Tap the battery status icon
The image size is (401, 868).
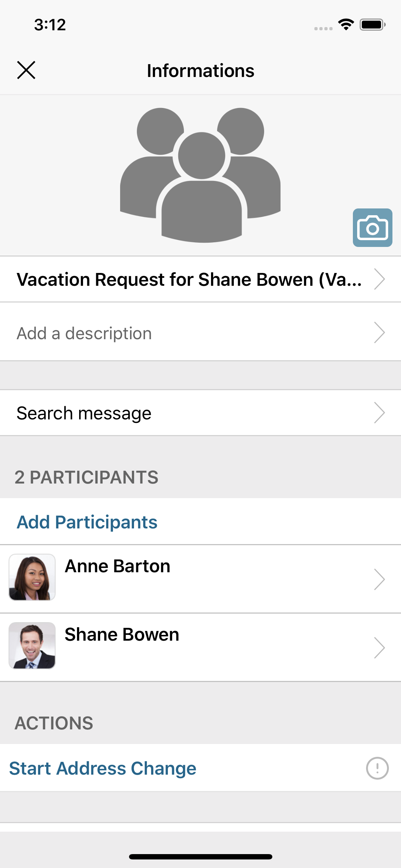coord(372,25)
